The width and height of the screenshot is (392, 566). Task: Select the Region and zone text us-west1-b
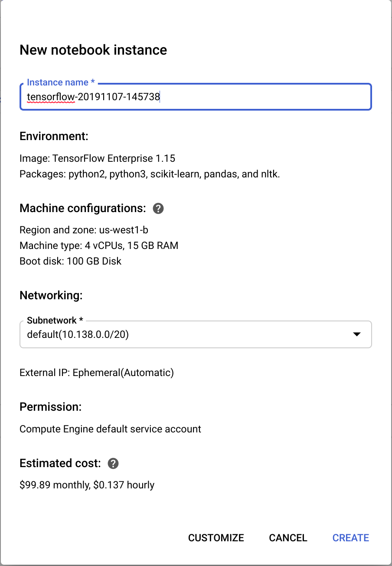point(84,230)
